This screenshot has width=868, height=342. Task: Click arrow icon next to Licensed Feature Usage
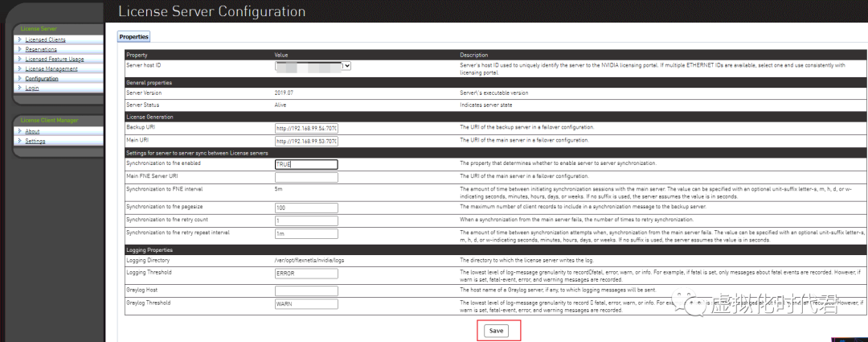coord(19,59)
